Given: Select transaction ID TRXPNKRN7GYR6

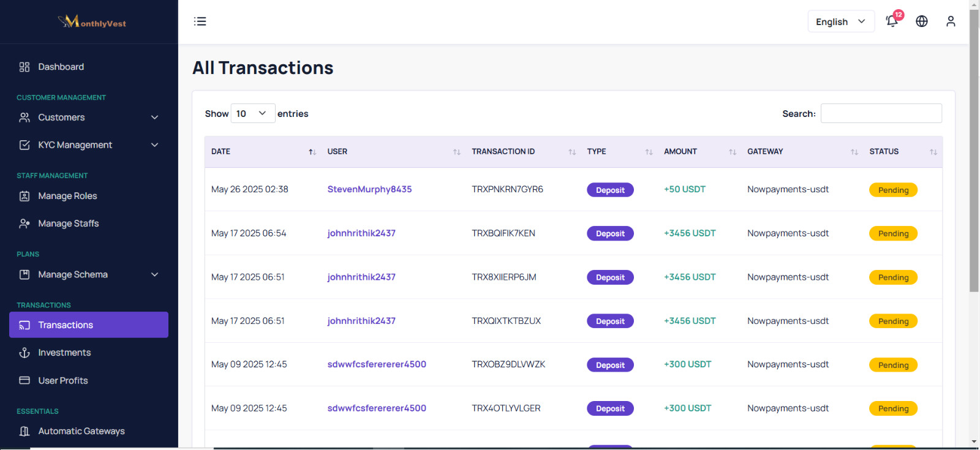Looking at the screenshot, I should click(507, 189).
